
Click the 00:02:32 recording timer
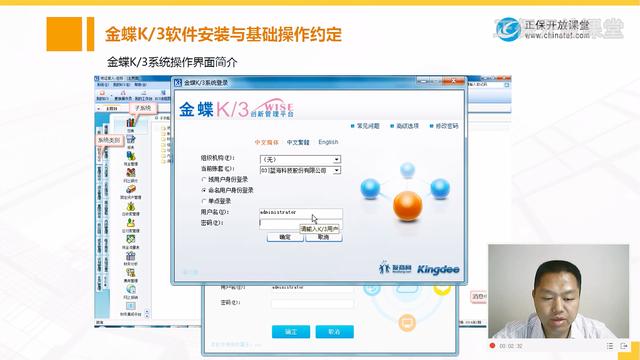pyautogui.click(x=511, y=346)
